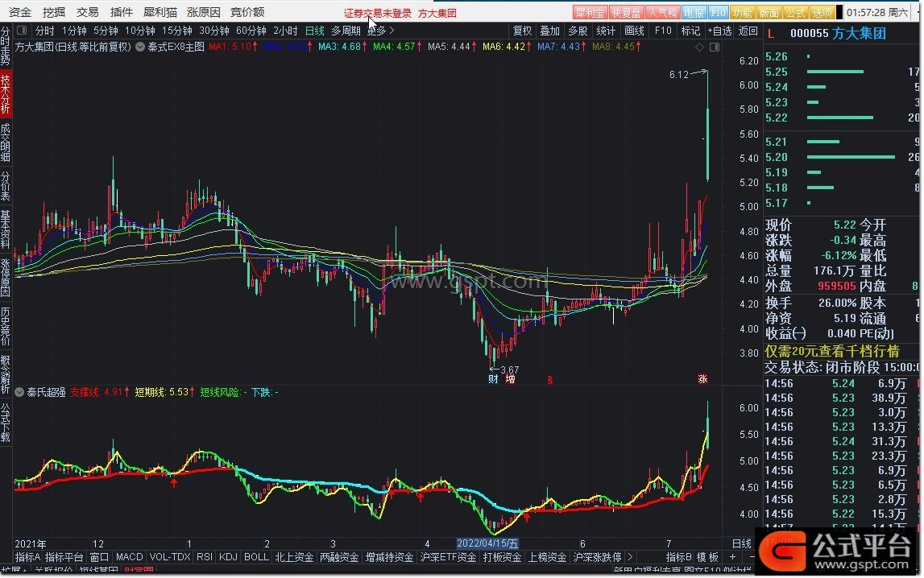Image resolution: width=924 pixels, height=578 pixels.
Task: Select the 两融资金 indicator tab
Action: pos(339,557)
